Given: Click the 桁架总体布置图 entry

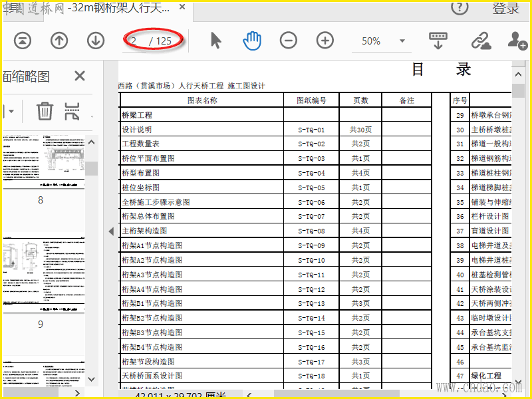Looking at the screenshot, I should (x=148, y=216).
